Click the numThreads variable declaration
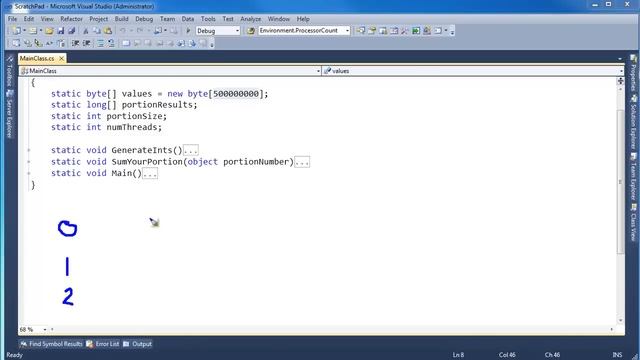The image size is (640, 360). (x=131, y=127)
